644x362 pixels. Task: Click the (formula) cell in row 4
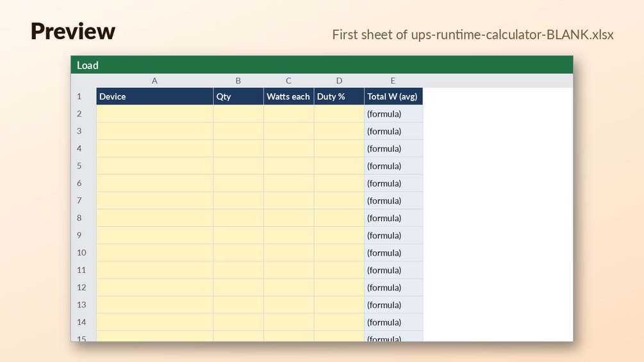(x=393, y=149)
